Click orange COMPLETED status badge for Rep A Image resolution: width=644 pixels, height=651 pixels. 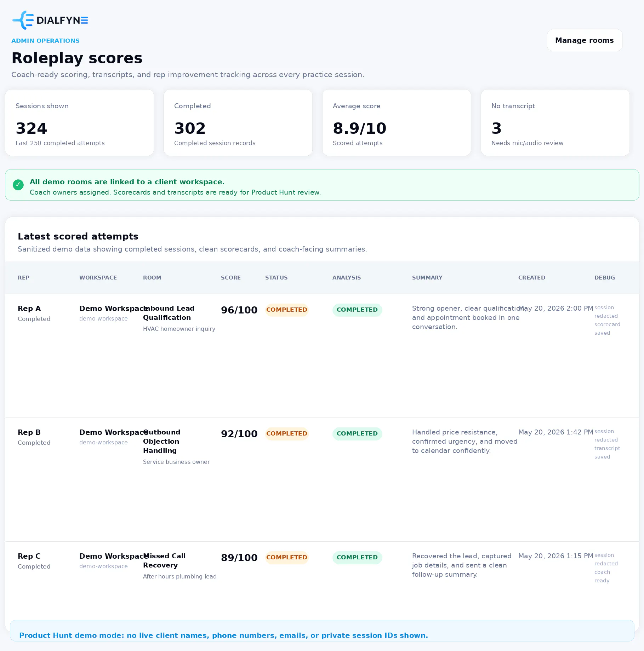point(287,310)
